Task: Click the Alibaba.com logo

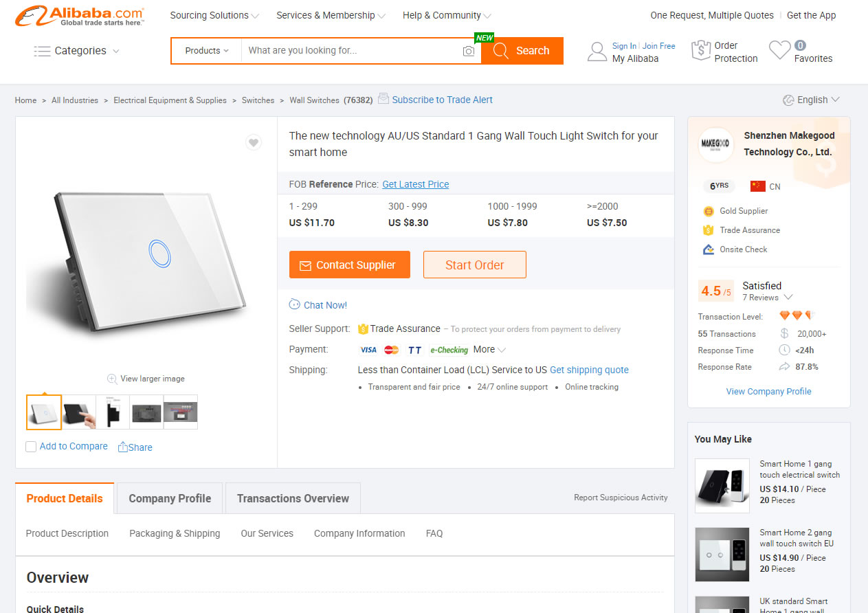Action: tap(80, 16)
